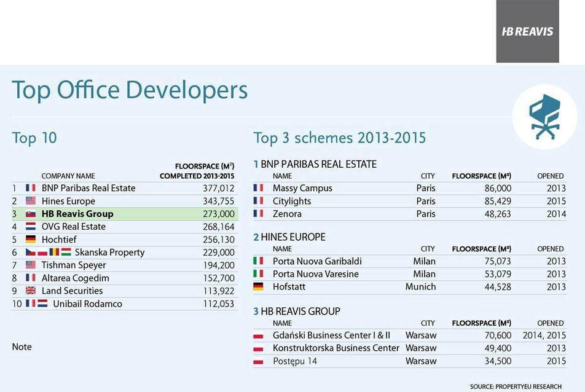Select the "Note" label
Viewport: 585px width, 392px height.
click(22, 347)
